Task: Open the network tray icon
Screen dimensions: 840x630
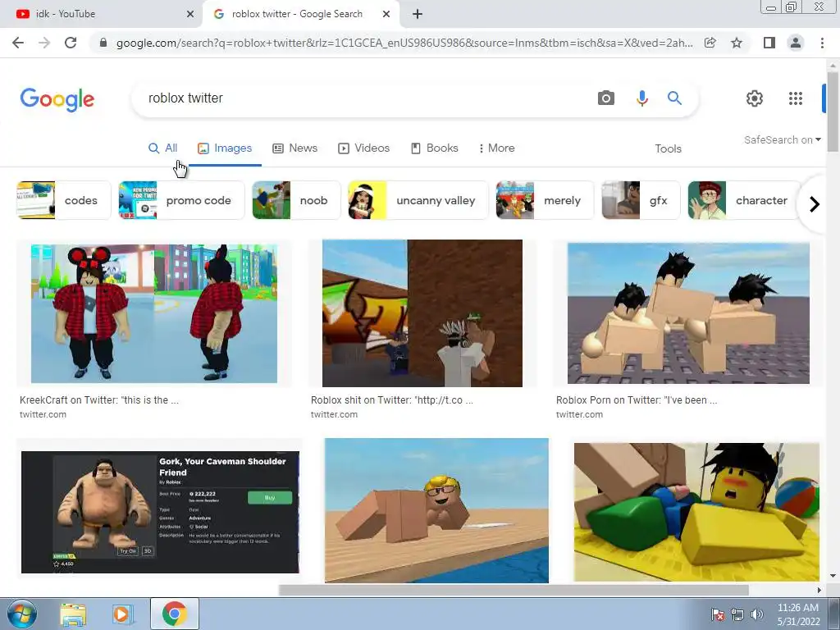Action: [737, 614]
